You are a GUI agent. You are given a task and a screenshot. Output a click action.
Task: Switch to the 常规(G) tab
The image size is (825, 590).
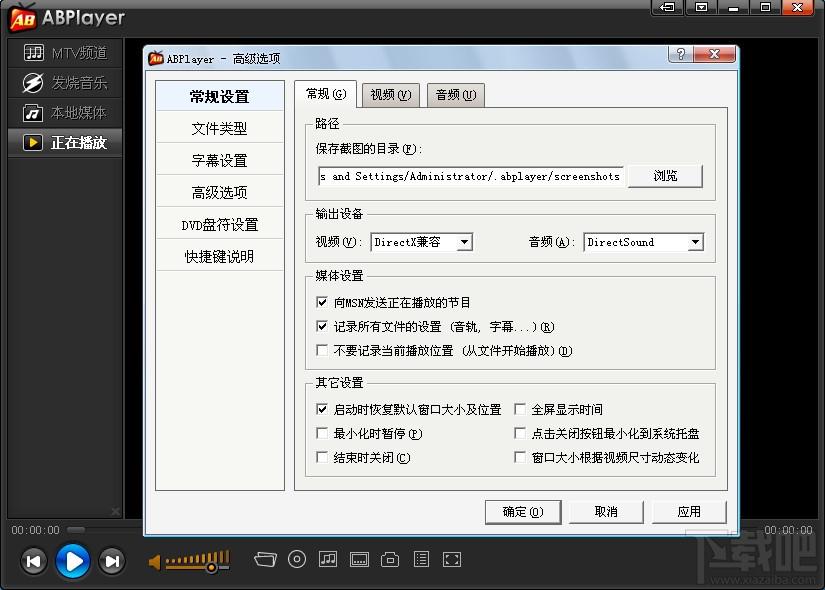[x=326, y=94]
